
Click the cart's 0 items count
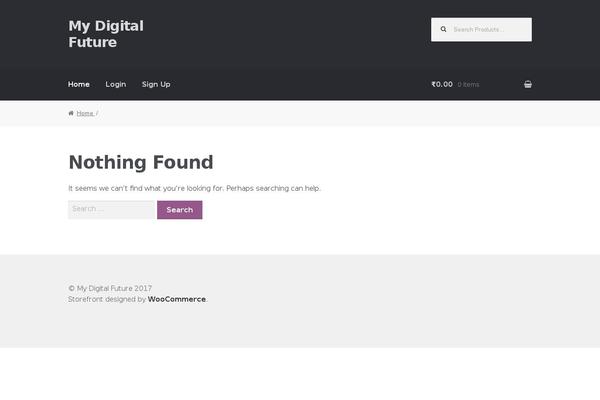tap(468, 84)
